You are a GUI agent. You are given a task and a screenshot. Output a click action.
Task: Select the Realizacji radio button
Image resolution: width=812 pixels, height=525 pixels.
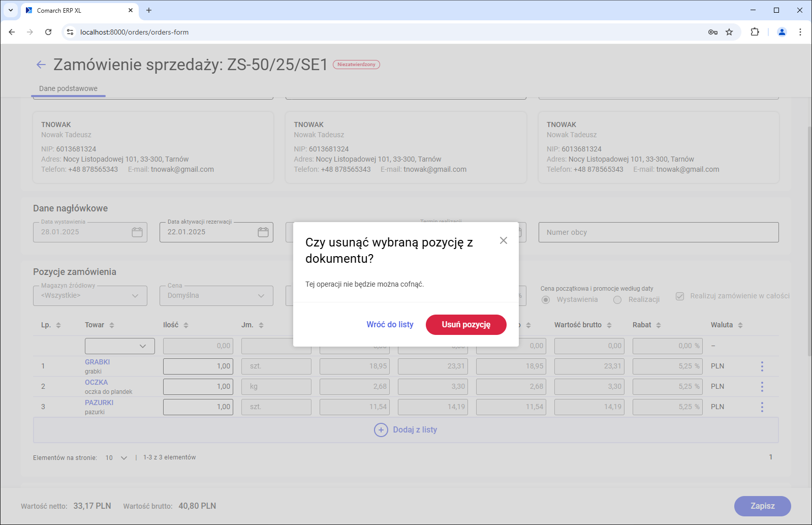(x=617, y=300)
